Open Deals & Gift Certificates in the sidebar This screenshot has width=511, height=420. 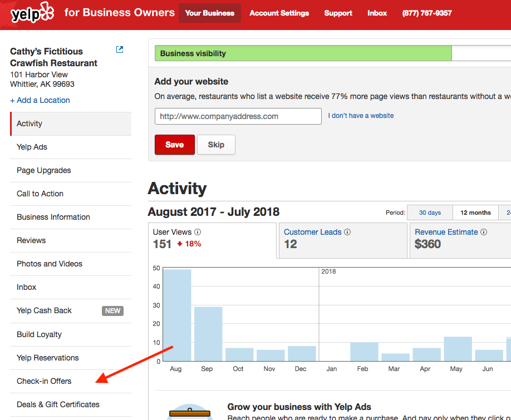click(71, 404)
